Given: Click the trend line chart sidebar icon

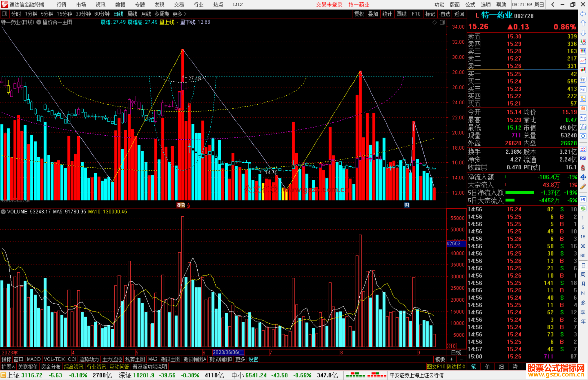Looking at the screenshot, I should (x=583, y=61).
